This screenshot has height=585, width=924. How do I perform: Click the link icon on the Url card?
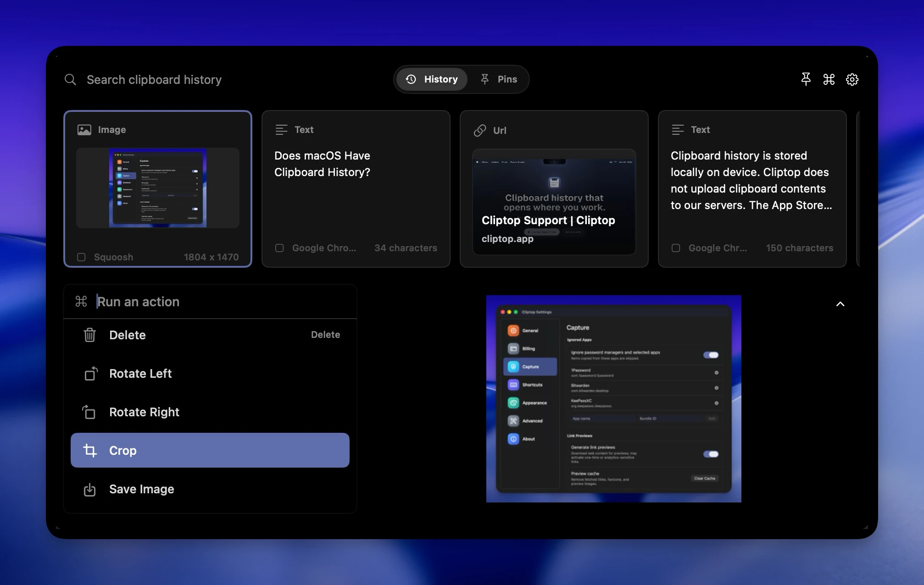[480, 130]
